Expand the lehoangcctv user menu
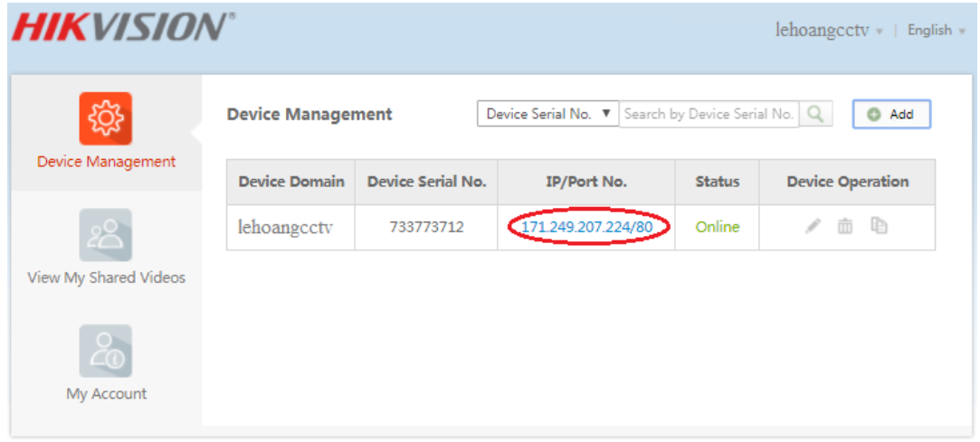This screenshot has width=980, height=442. point(828,30)
